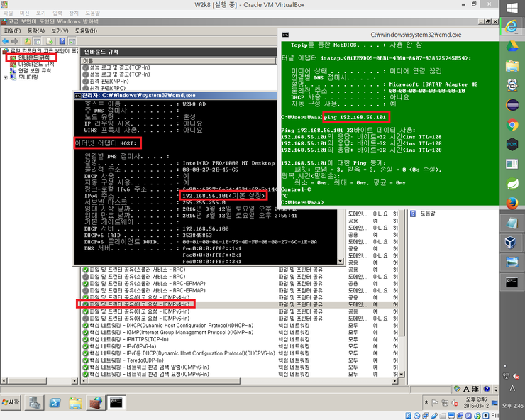Click the 이름 column header
This screenshot has height=420, width=525.
tap(88, 62)
